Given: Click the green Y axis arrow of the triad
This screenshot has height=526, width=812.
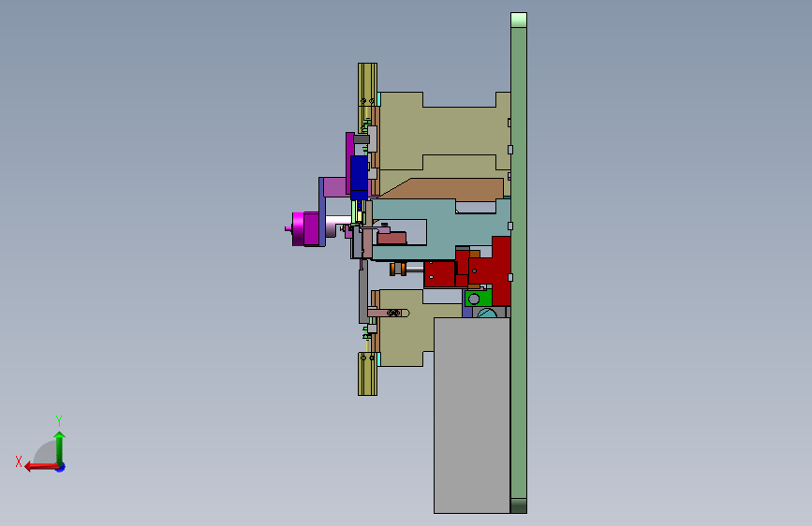Looking at the screenshot, I should [x=60, y=447].
